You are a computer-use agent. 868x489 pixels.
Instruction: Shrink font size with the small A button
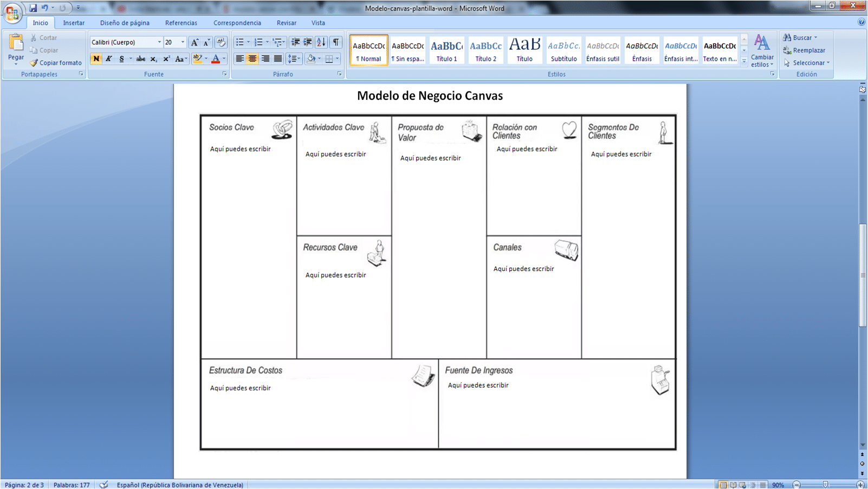pyautogui.click(x=206, y=42)
